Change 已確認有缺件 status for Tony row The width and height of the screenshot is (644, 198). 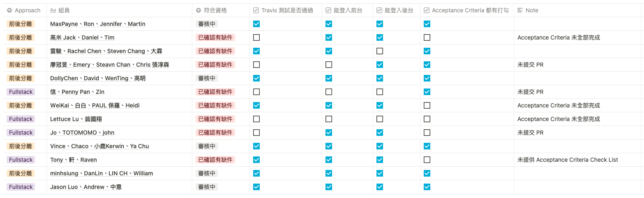[x=215, y=160]
